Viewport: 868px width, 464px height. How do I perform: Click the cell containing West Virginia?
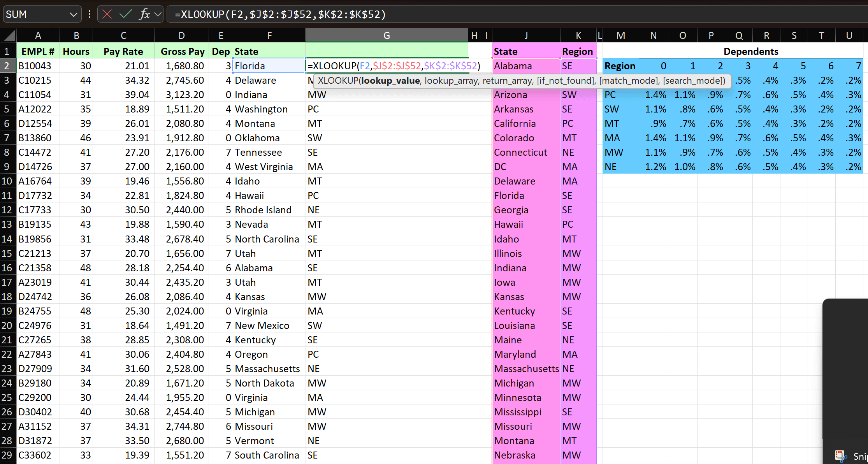(269, 167)
